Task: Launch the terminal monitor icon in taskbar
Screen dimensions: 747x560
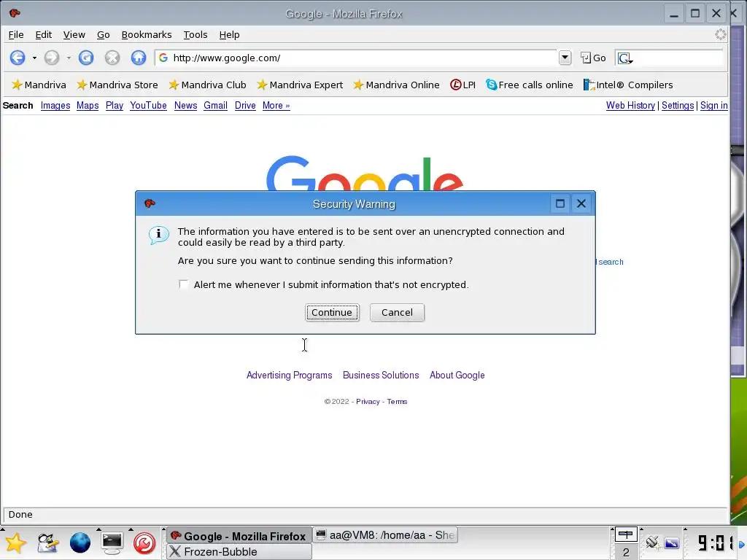Action: (112, 542)
